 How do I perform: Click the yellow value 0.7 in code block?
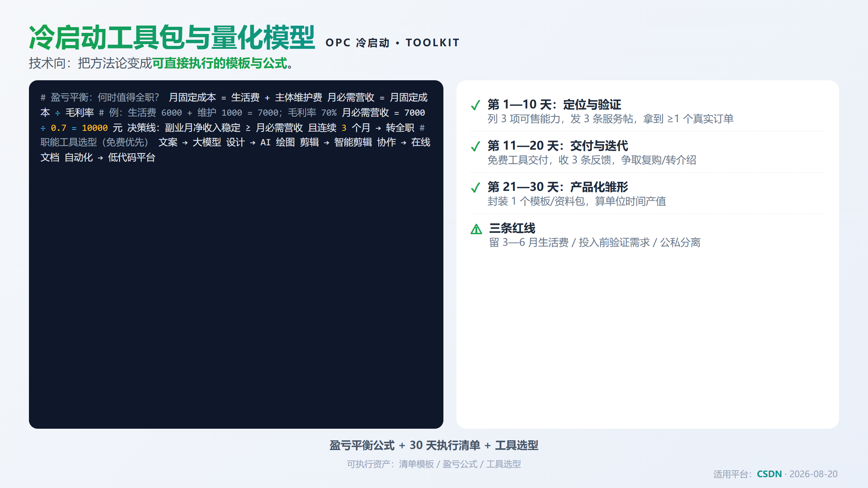59,128
